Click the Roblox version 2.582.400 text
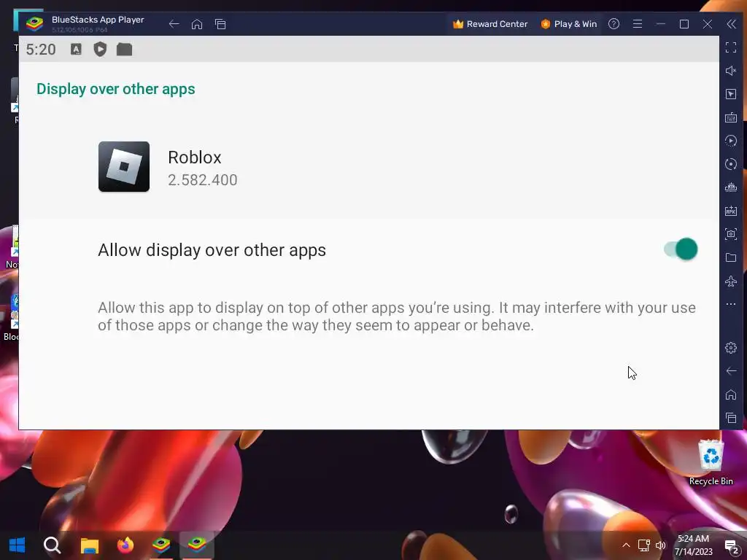This screenshot has height=560, width=747. (203, 180)
